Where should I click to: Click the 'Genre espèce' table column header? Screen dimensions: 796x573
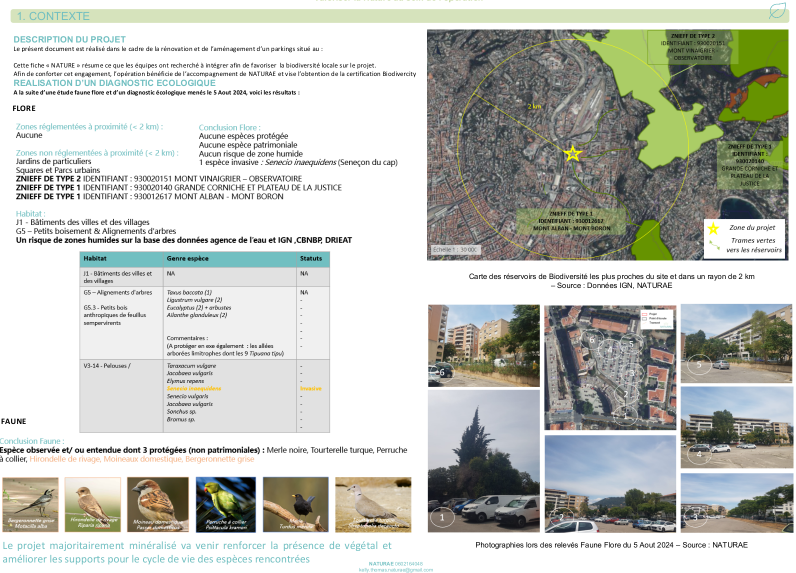coord(188,259)
